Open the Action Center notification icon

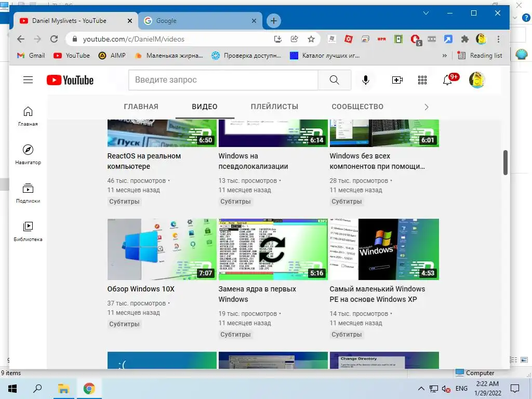(515, 389)
